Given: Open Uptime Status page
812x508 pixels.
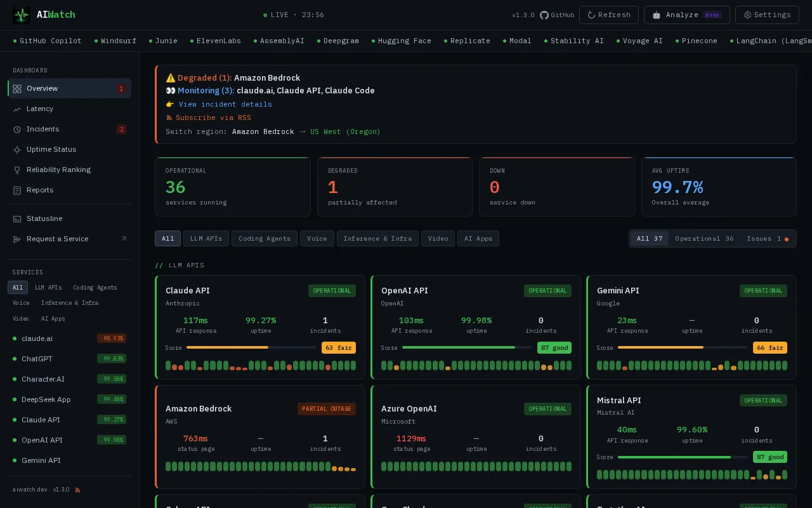Looking at the screenshot, I should [70, 149].
